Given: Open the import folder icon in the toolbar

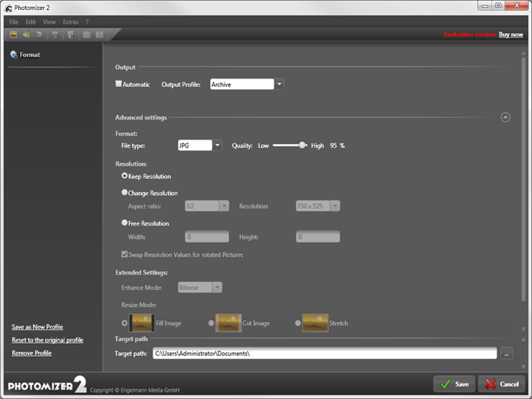Looking at the screenshot, I should 26,34.
